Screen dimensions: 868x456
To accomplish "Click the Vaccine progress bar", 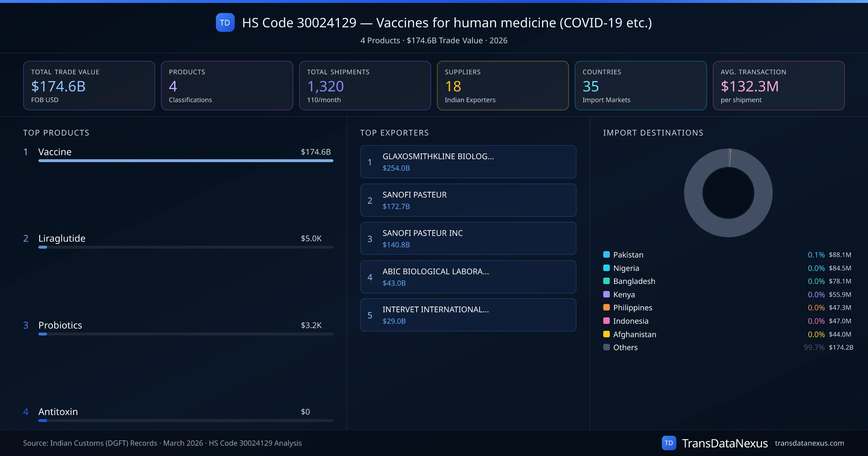I will [x=185, y=161].
